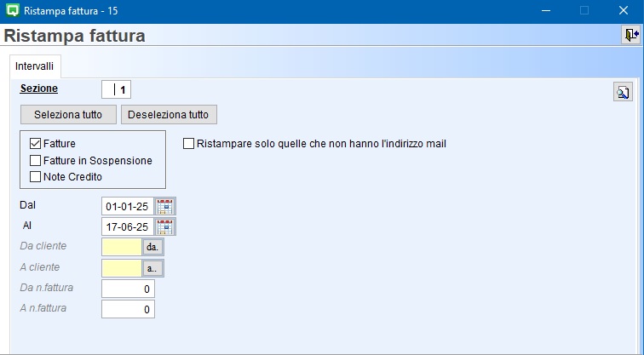This screenshot has width=644, height=355.
Task: Click Deseleziona tutto button
Action: coord(169,115)
